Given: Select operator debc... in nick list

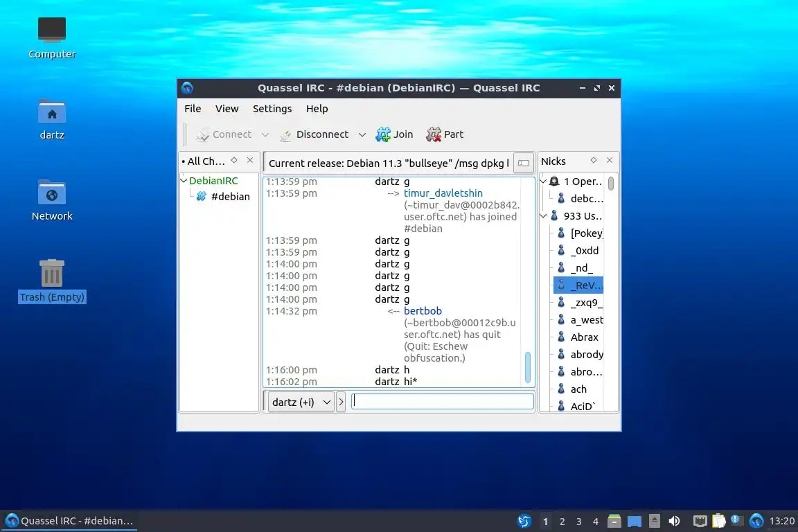Looking at the screenshot, I should [580, 199].
